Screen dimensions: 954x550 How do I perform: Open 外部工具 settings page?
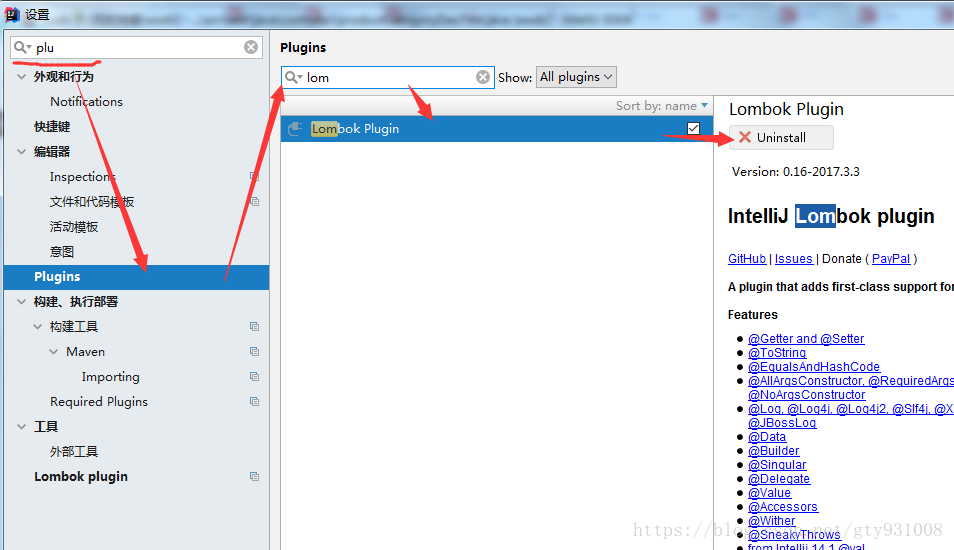(74, 451)
